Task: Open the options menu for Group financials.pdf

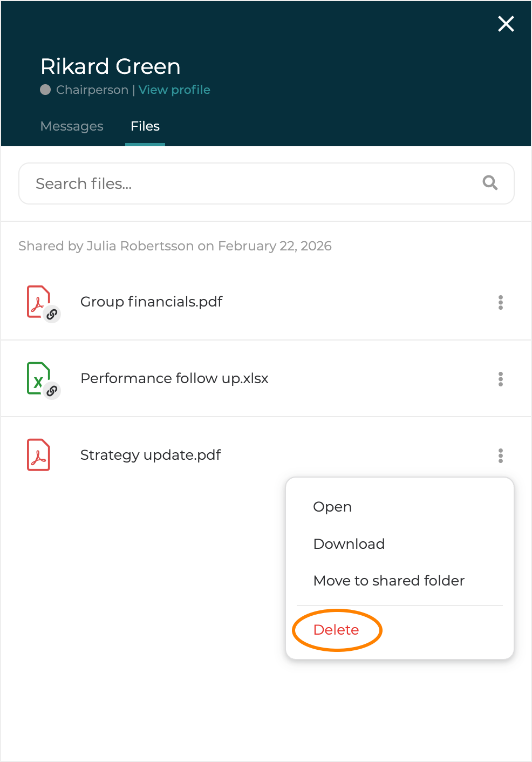Action: 501,302
